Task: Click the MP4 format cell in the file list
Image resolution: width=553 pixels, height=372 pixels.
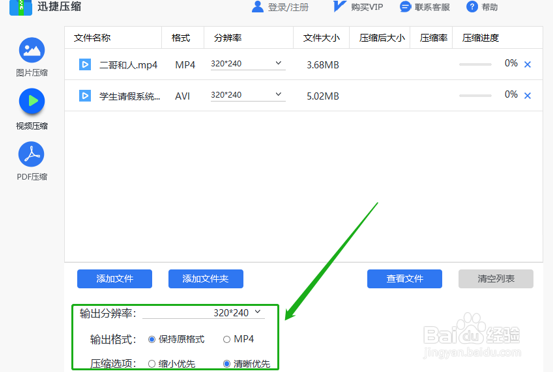Action: click(185, 65)
